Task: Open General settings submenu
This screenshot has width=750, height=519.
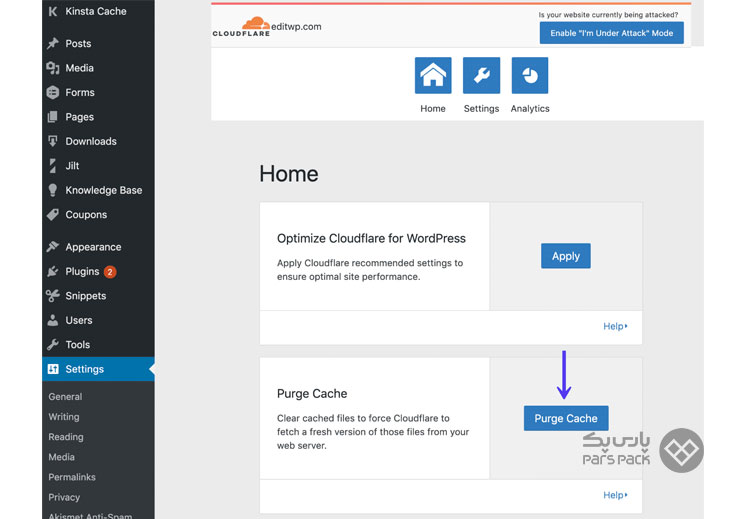Action: [x=65, y=397]
